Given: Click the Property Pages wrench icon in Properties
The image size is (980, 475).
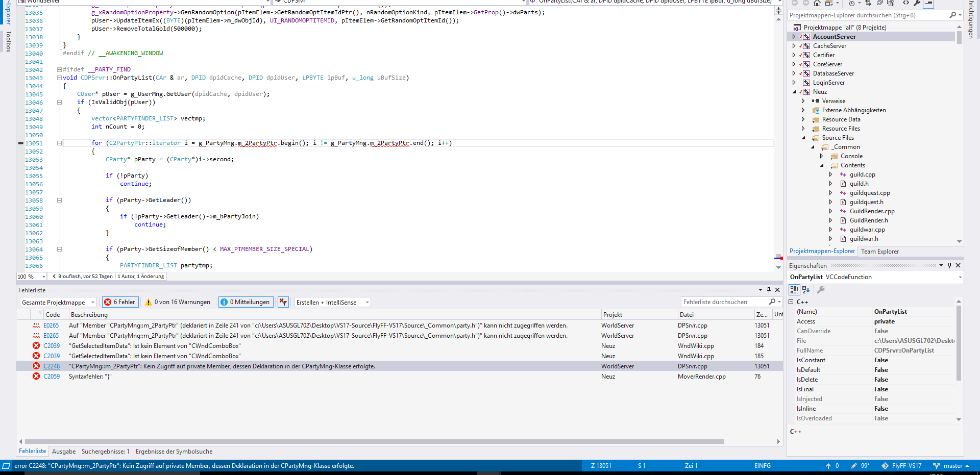Looking at the screenshot, I should coord(821,290).
